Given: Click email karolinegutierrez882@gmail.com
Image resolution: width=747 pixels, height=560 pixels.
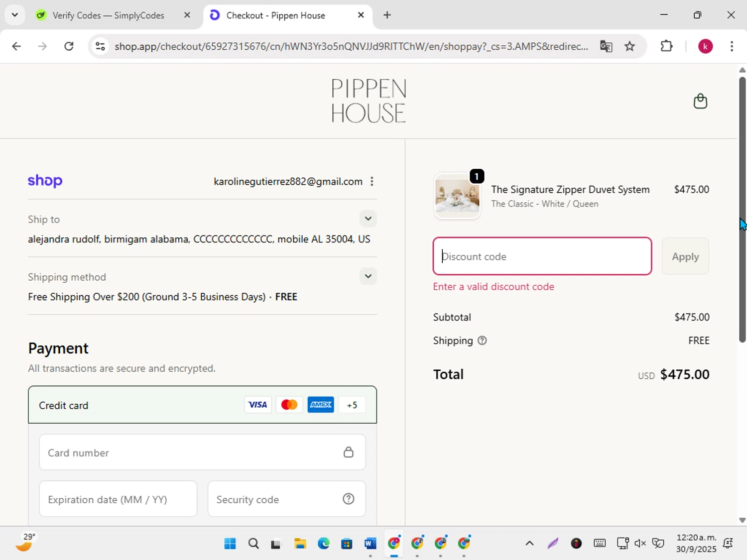Looking at the screenshot, I should coord(288,182).
